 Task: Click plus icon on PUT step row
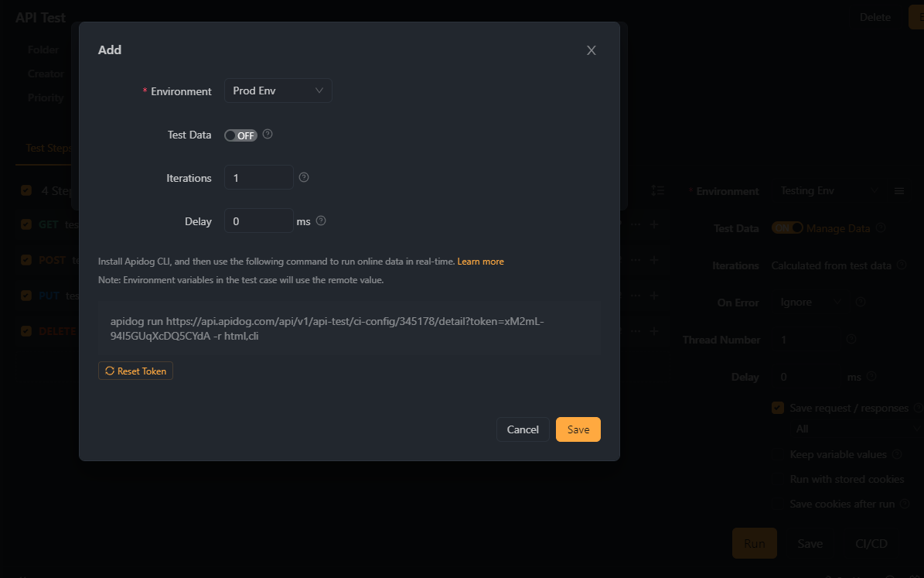coord(654,296)
